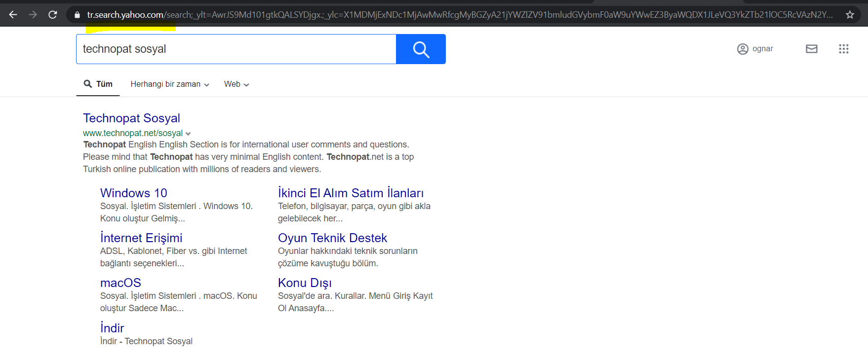Open the Yahoo apps grid menu
The image size is (868, 358).
[x=844, y=49]
